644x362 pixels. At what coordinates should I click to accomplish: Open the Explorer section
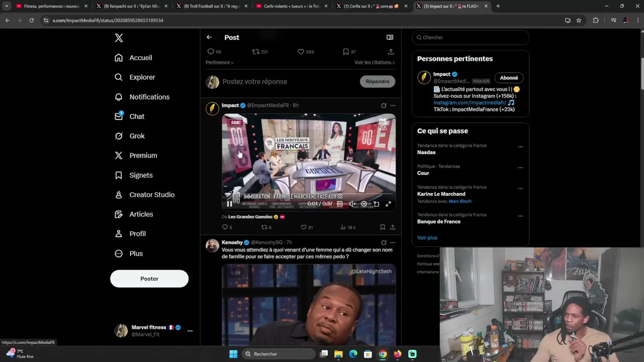pyautogui.click(x=135, y=77)
